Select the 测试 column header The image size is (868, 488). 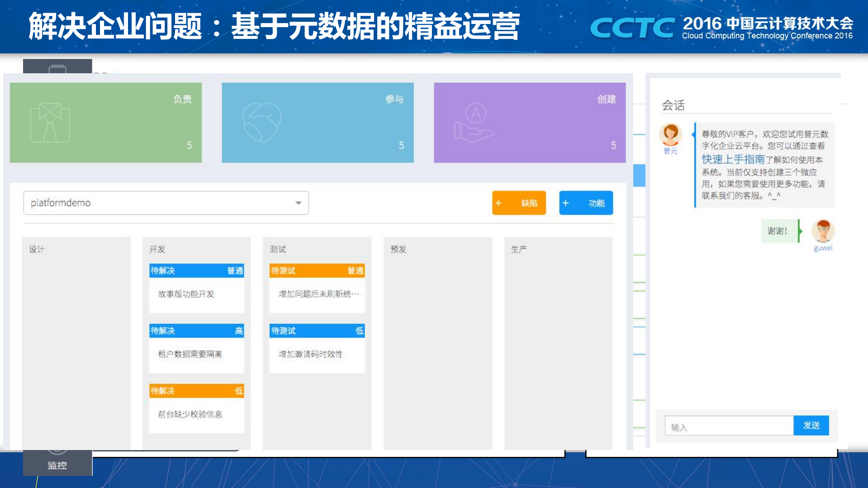(277, 249)
